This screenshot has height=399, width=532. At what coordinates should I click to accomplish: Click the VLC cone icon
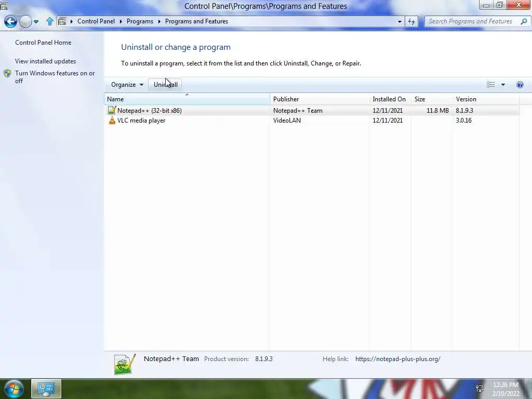[x=112, y=120]
